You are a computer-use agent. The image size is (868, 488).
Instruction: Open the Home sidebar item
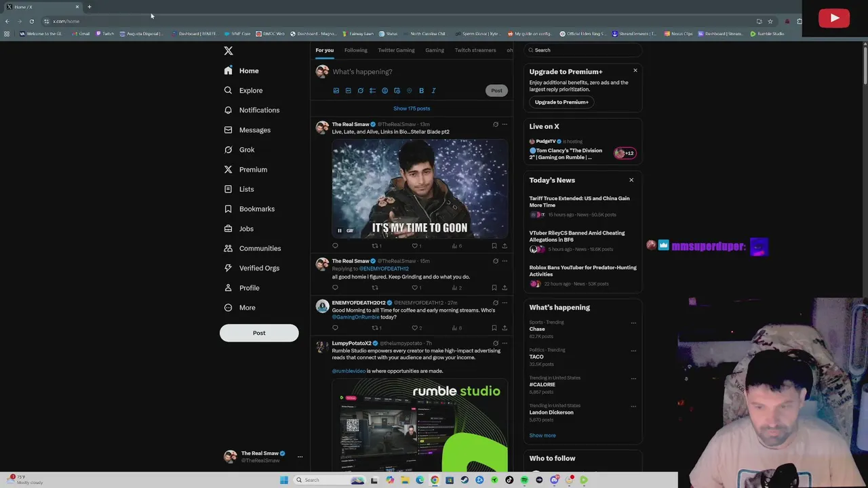coord(241,70)
